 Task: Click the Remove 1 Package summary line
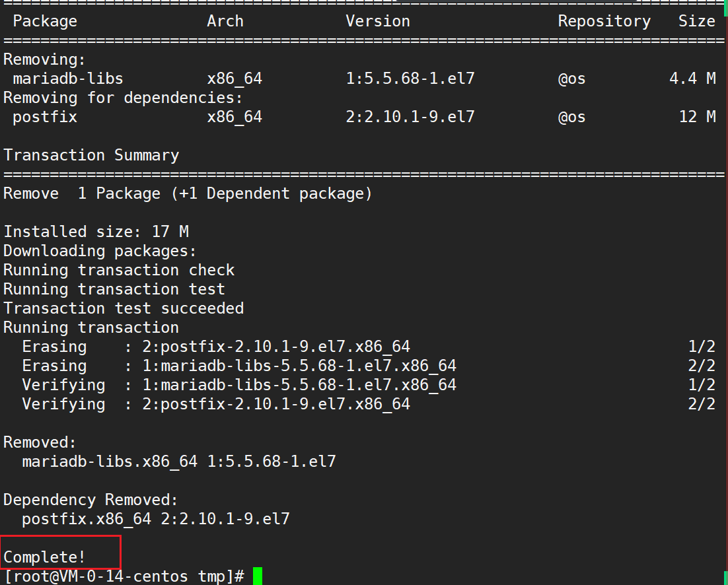(x=188, y=193)
